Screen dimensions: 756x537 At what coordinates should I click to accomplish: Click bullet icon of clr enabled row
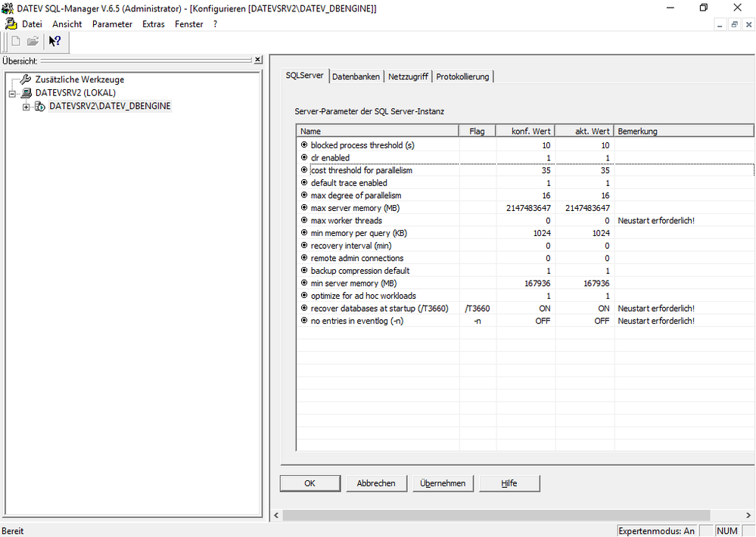pos(304,157)
